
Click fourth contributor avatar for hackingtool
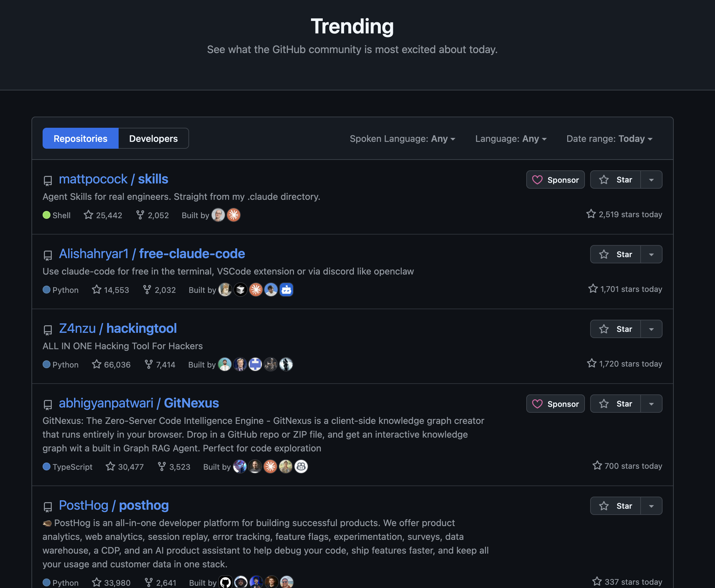coord(271,365)
